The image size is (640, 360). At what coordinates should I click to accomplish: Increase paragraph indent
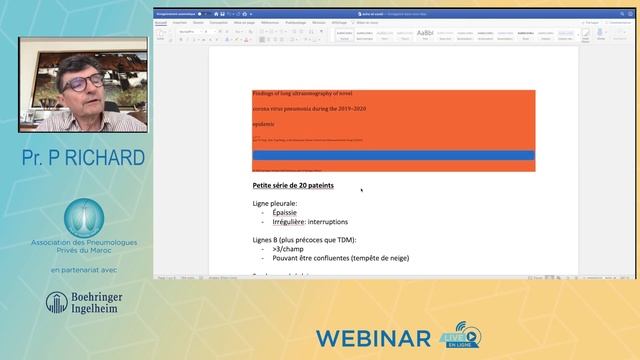(x=302, y=32)
